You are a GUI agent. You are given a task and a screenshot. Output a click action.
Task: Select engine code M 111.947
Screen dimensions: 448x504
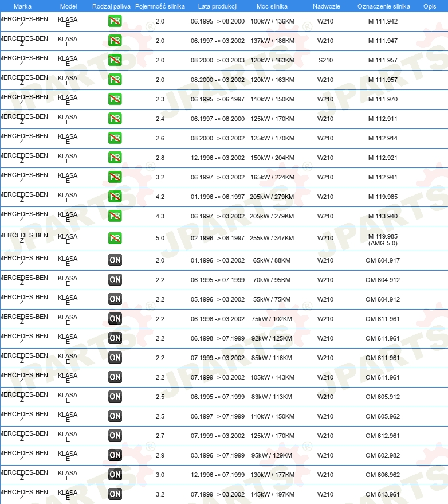383,41
